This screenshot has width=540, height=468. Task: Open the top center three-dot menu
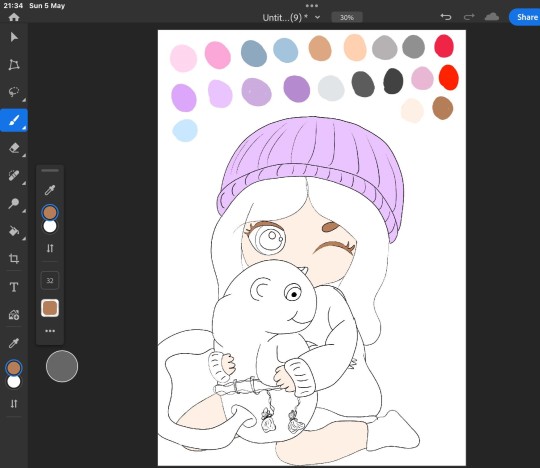[312, 6]
